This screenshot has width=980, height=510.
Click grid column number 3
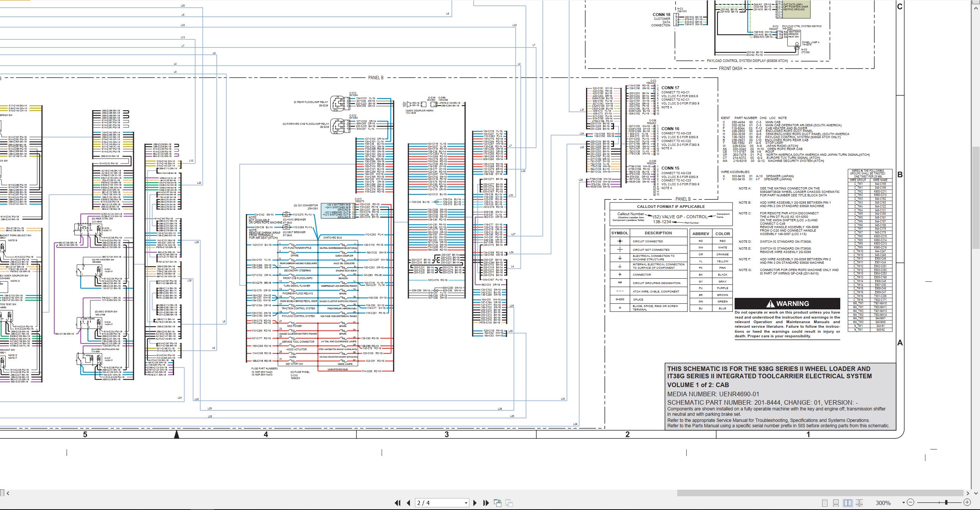[446, 434]
